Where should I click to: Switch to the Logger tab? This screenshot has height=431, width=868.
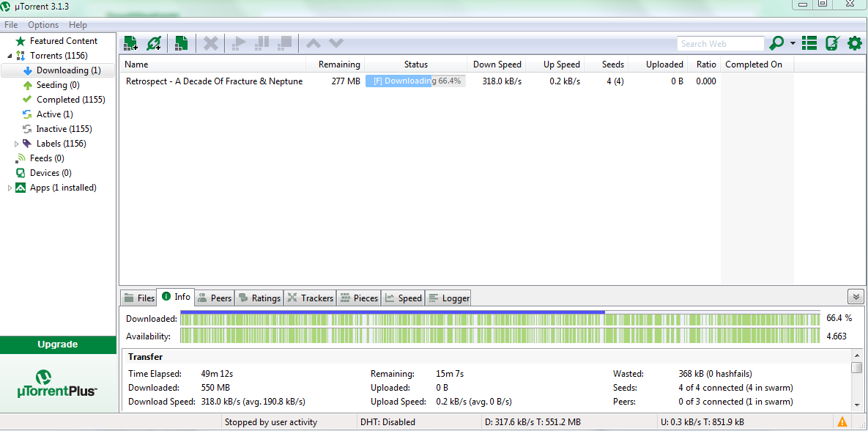pyautogui.click(x=448, y=298)
